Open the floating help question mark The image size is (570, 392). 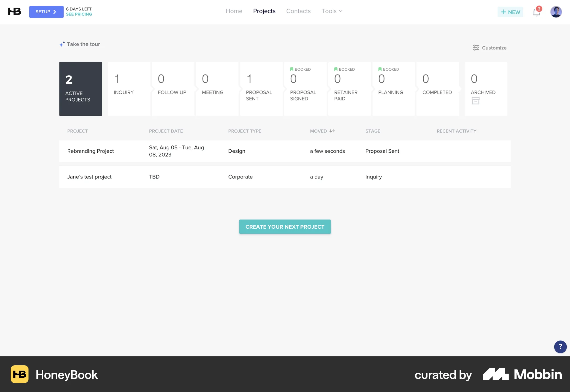click(x=560, y=347)
